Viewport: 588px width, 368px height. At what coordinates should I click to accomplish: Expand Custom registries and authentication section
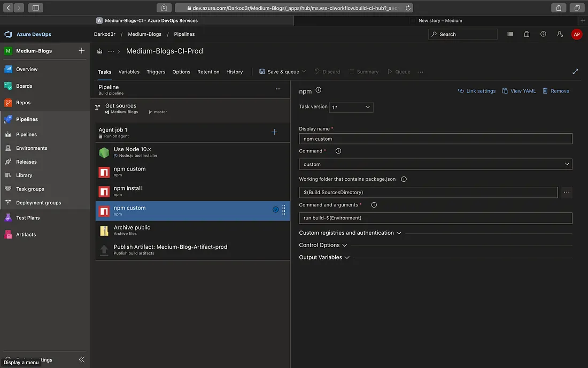tap(350, 233)
